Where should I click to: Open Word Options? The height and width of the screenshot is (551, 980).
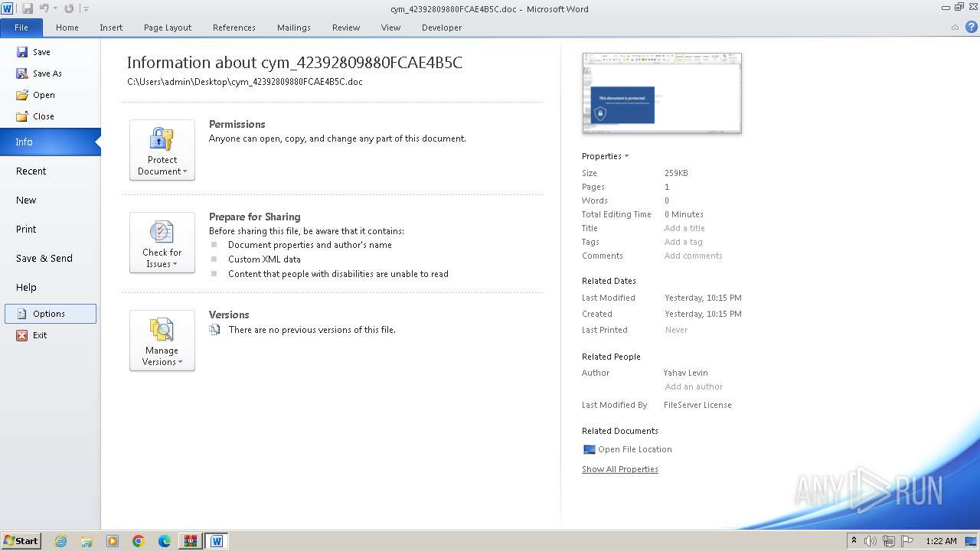tap(51, 314)
